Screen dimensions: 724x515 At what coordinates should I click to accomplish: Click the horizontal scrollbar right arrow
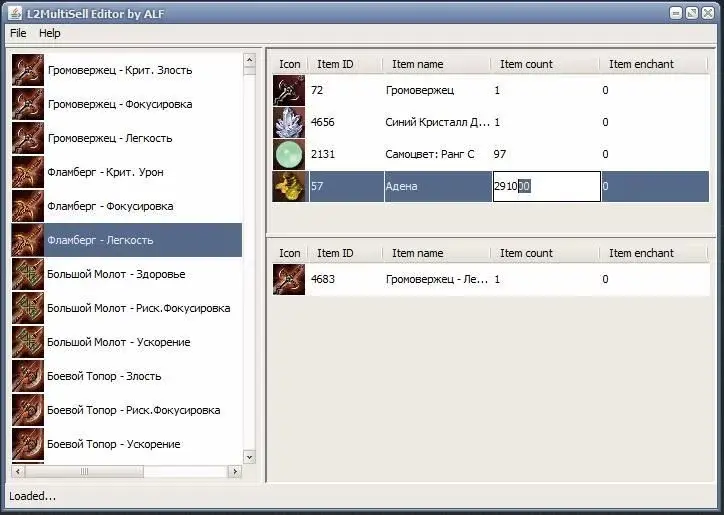[235, 471]
